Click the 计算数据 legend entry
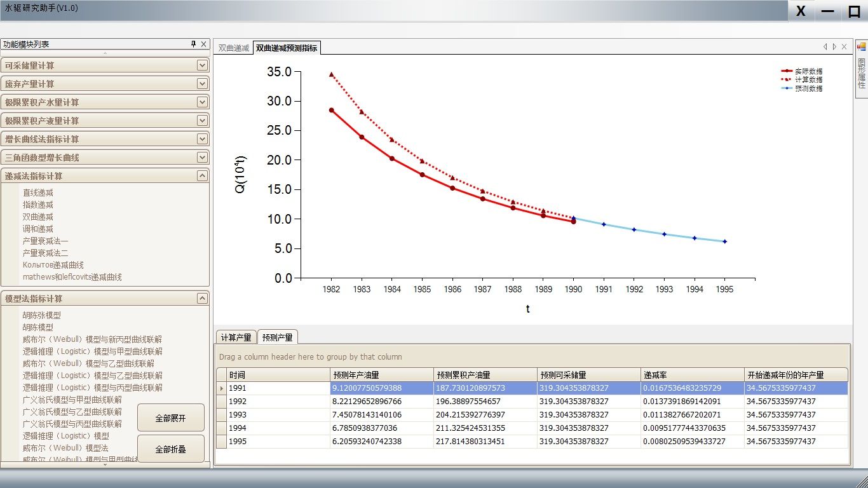 (x=802, y=79)
